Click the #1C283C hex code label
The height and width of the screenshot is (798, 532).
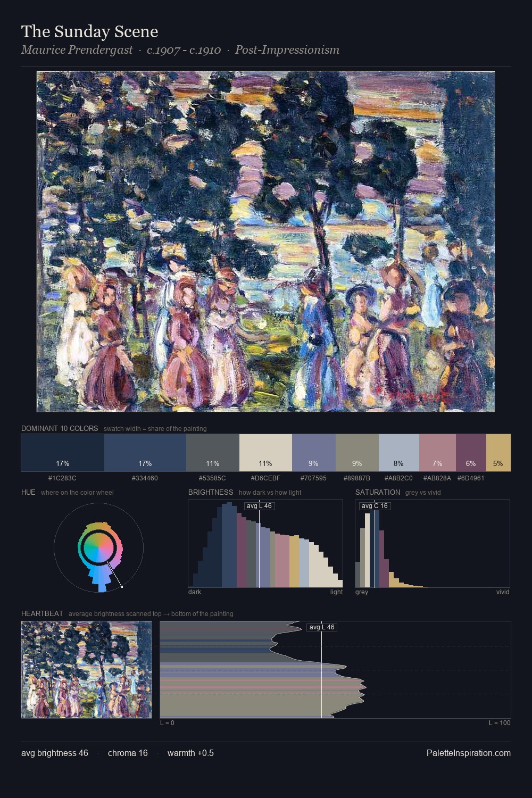pyautogui.click(x=62, y=478)
